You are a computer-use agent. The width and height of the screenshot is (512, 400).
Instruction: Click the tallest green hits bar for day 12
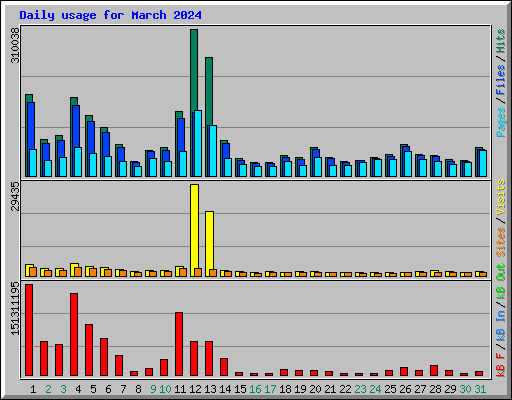point(194,70)
